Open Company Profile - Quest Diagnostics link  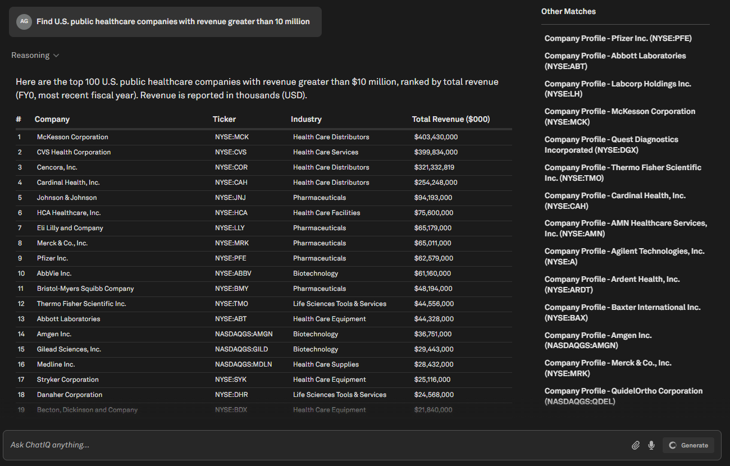point(611,145)
